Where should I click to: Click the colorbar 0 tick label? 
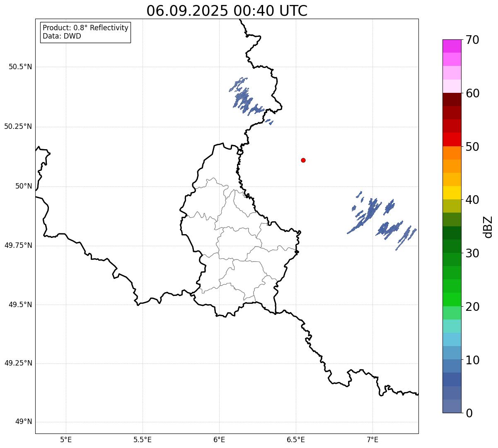tap(469, 414)
